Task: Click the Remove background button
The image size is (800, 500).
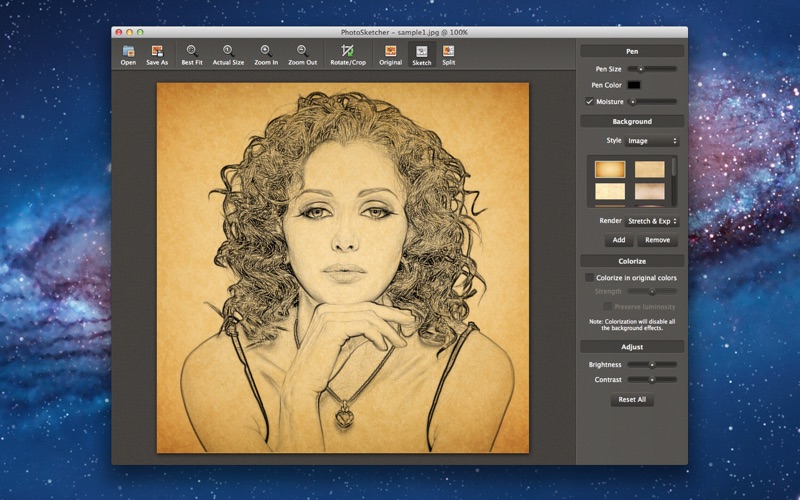Action: [657, 240]
